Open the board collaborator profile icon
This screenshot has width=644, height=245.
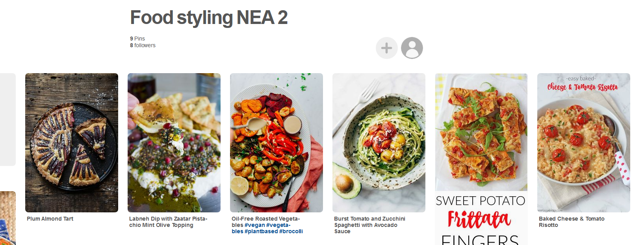(412, 48)
